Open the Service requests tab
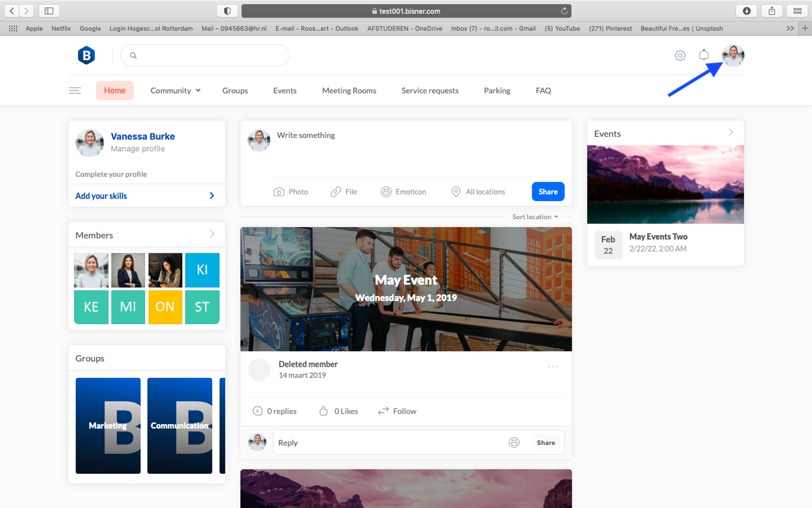812x508 pixels. point(430,91)
